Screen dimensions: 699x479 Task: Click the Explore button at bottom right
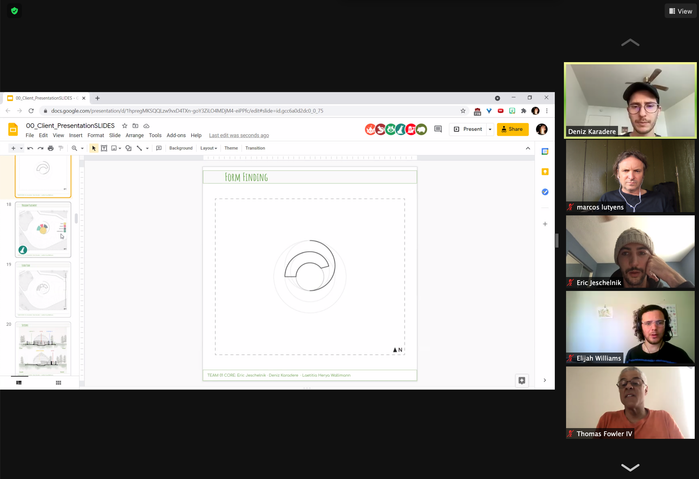(522, 380)
